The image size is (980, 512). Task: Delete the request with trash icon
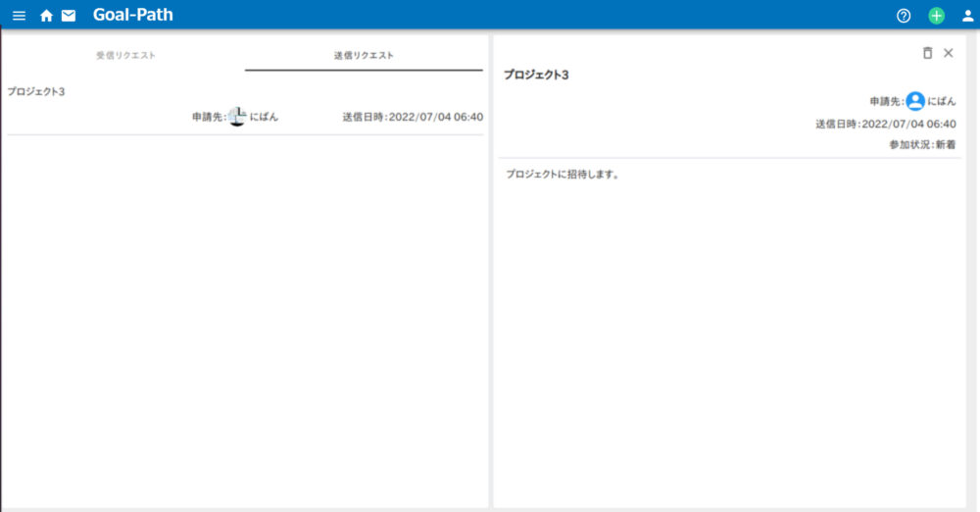pos(927,53)
